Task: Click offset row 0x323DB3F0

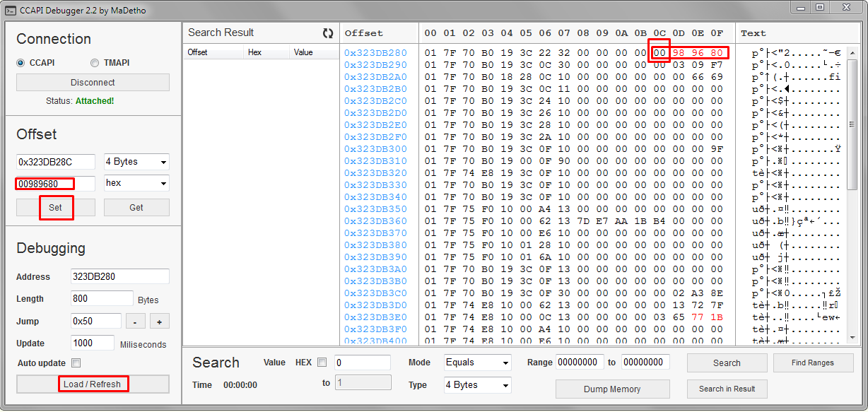Action: pyautogui.click(x=375, y=329)
